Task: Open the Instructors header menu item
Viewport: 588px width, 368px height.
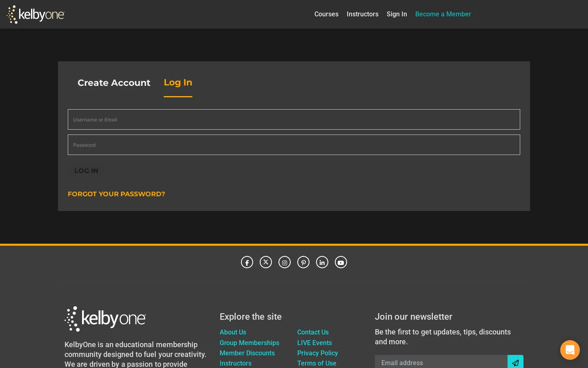Action: pyautogui.click(x=363, y=14)
